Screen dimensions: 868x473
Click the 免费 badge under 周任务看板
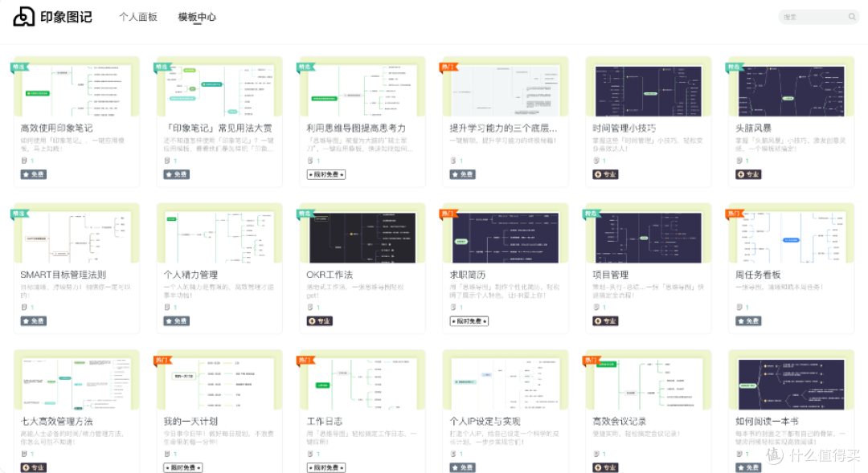pyautogui.click(x=748, y=321)
